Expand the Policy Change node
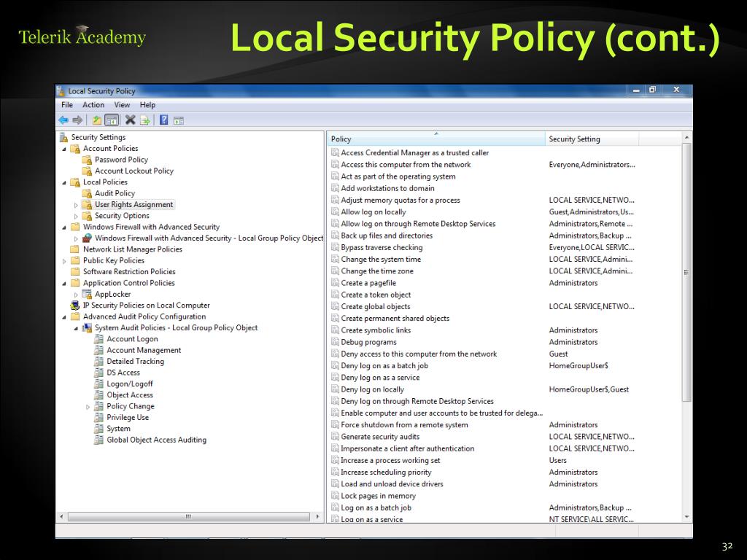The height and width of the screenshot is (560, 747). click(x=88, y=407)
